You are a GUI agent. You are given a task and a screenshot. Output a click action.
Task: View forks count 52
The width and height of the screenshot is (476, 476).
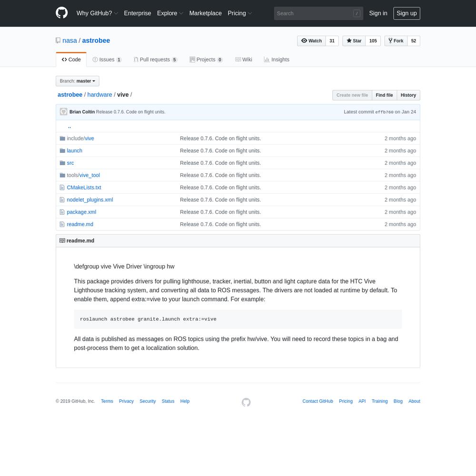[x=414, y=40]
